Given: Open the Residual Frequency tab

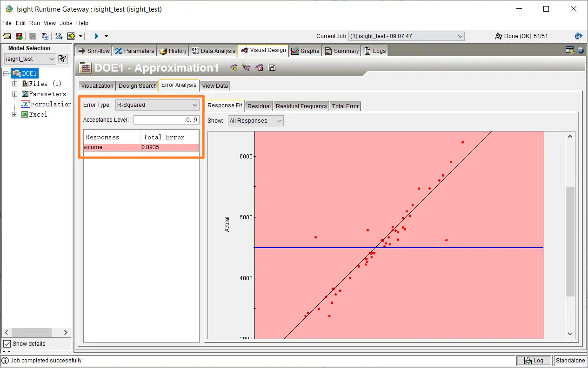Looking at the screenshot, I should (x=301, y=106).
